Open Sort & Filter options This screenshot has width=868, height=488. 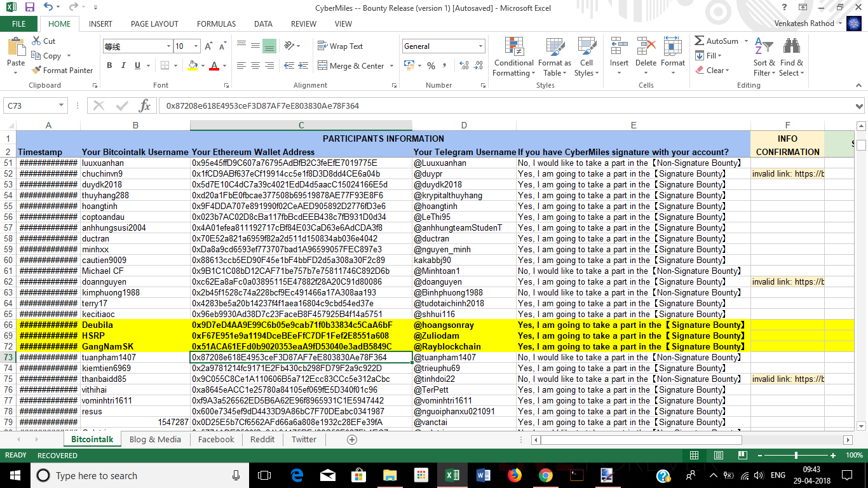click(763, 57)
